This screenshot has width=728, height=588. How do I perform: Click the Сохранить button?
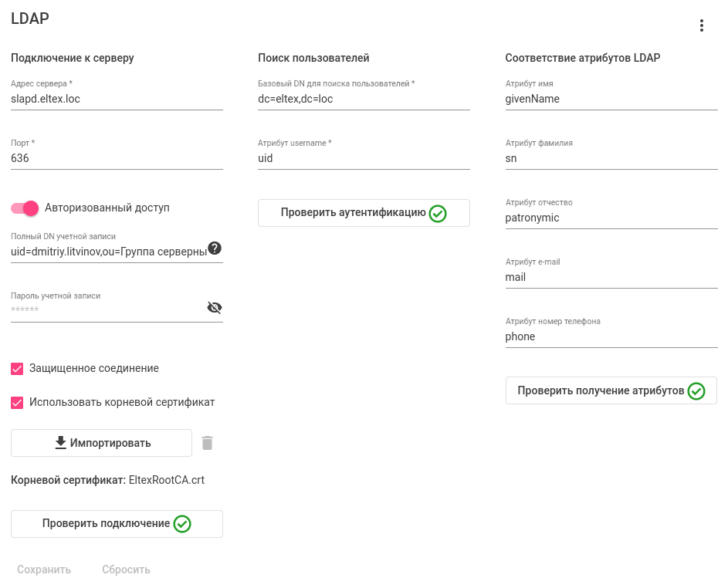(44, 569)
